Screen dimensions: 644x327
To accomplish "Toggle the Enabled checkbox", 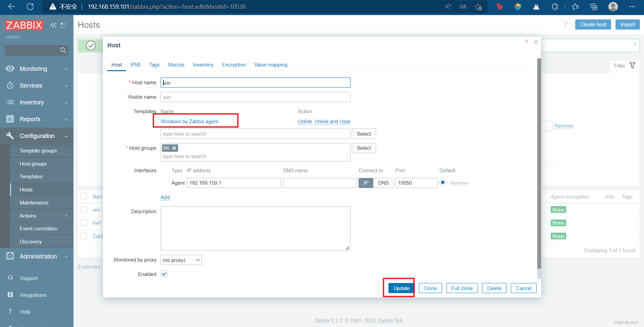I will (164, 274).
